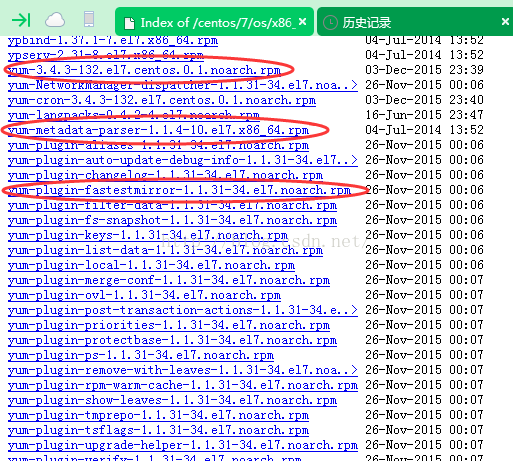Click the mobile phone icon
The width and height of the screenshot is (513, 461).
[89, 19]
